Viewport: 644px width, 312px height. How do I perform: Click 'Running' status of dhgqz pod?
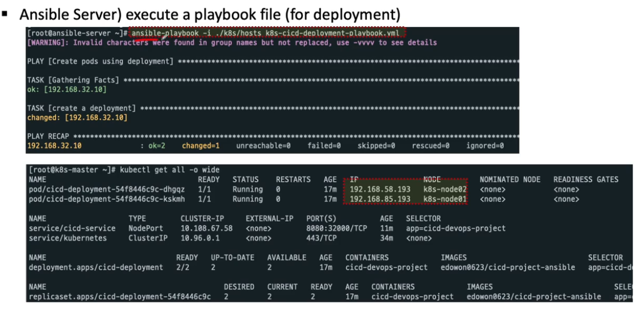point(248,190)
